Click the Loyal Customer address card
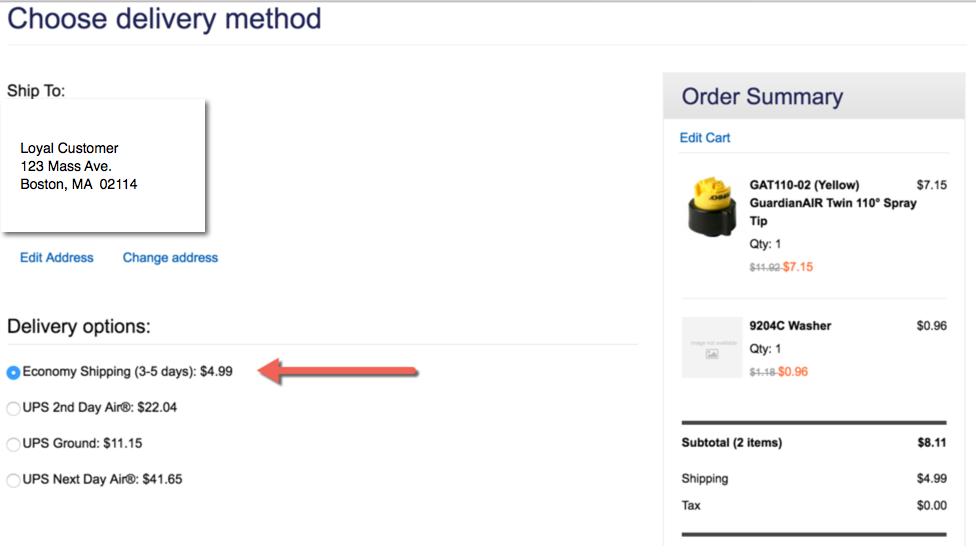This screenshot has height=546, width=976. pos(103,166)
